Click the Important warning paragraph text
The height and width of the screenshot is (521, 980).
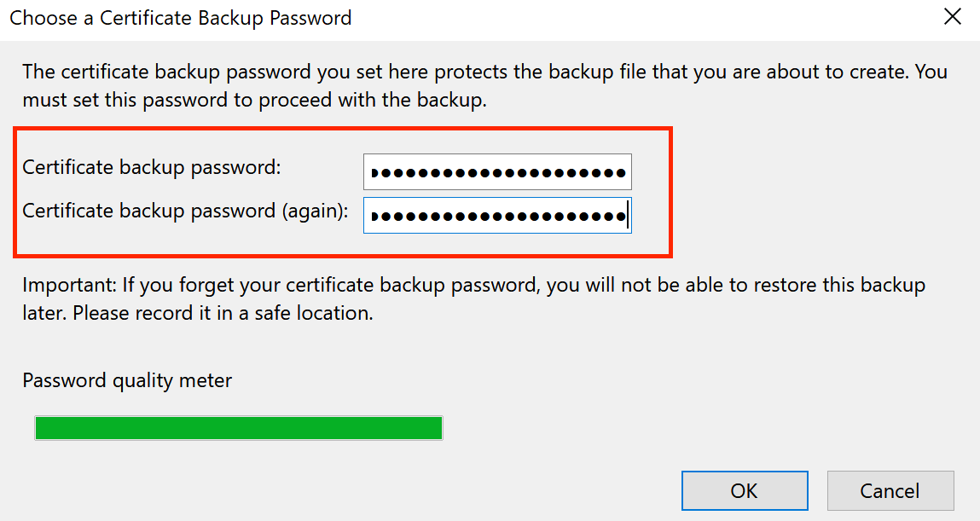(426, 298)
